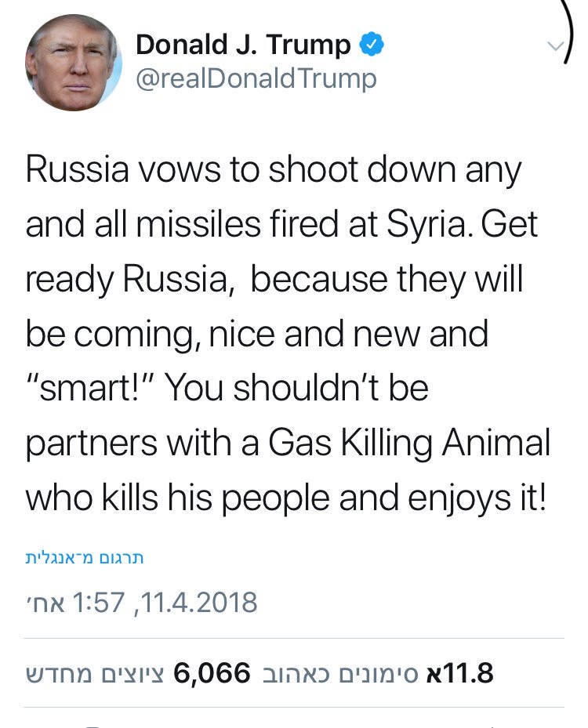Click the 1:57 tweet time
The image size is (588, 728).
[99, 602]
